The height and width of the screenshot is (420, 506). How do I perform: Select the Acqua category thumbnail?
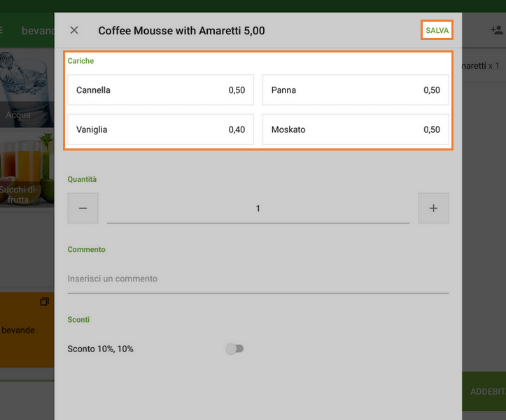pyautogui.click(x=27, y=87)
